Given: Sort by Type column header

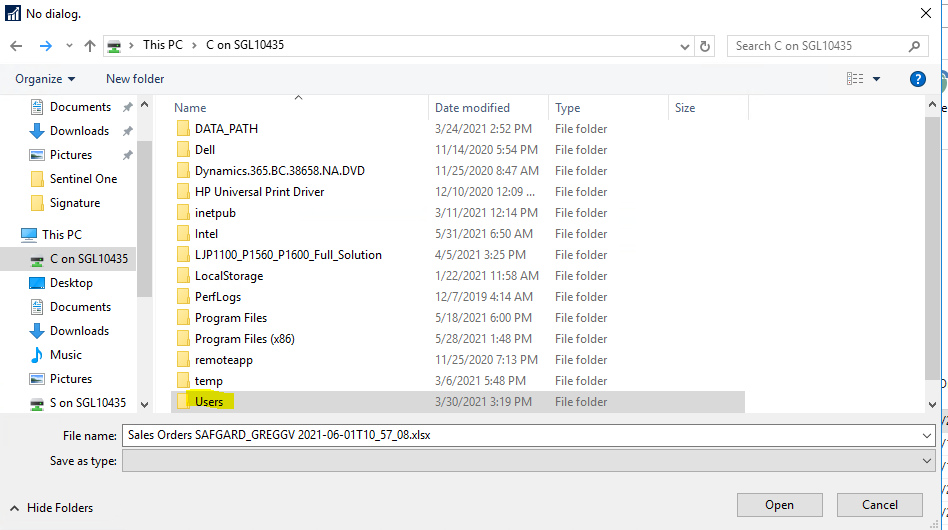Looking at the screenshot, I should click(x=567, y=108).
